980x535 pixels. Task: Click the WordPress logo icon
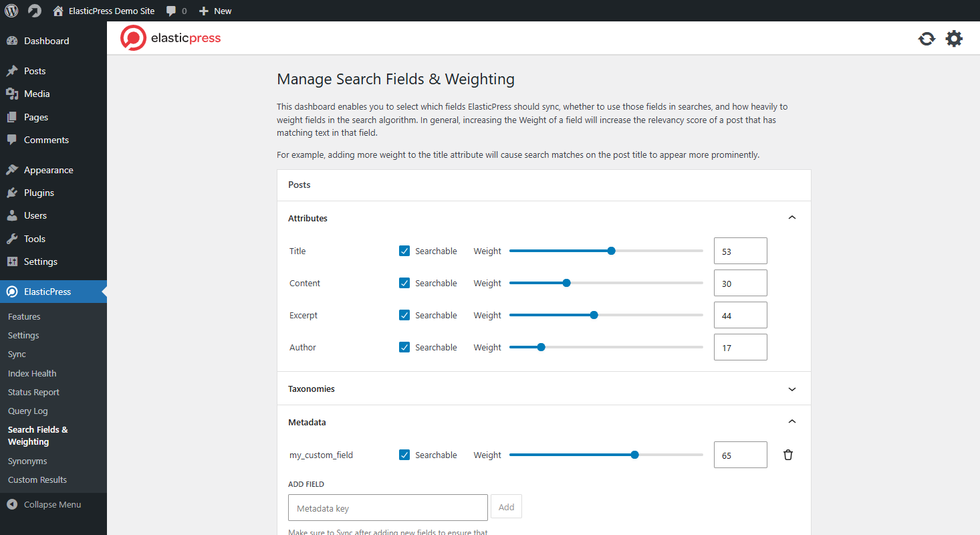pos(11,11)
